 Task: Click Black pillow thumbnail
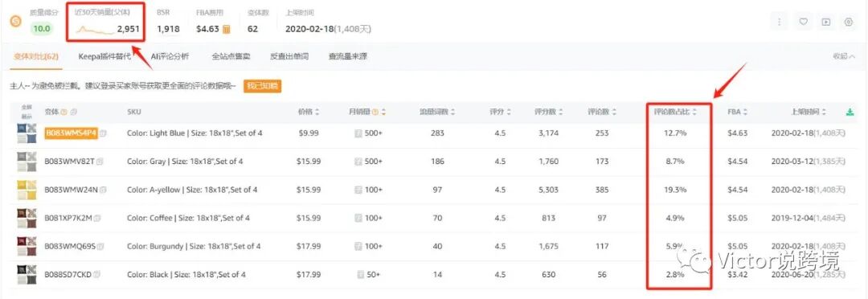click(27, 275)
